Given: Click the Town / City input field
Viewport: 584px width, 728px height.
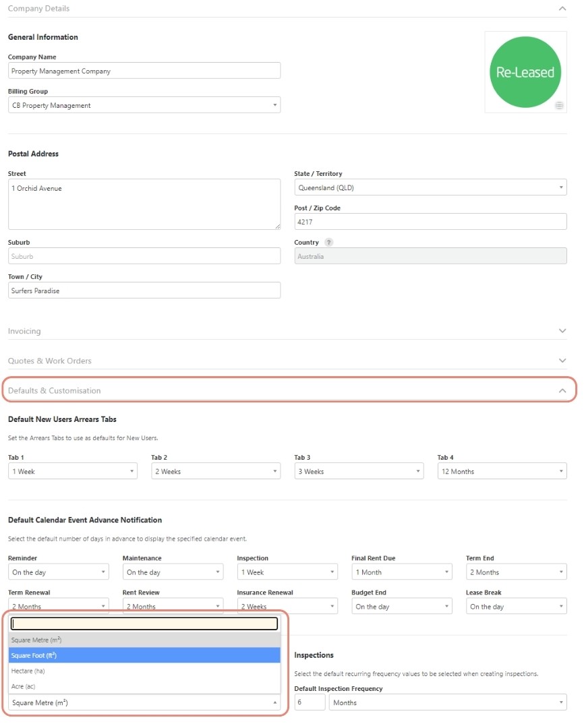Looking at the screenshot, I should [144, 291].
